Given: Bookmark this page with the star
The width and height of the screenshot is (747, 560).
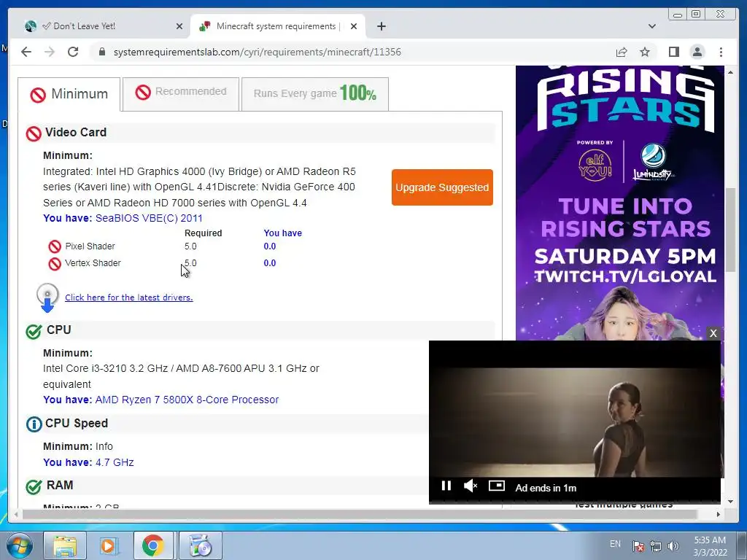Looking at the screenshot, I should pyautogui.click(x=645, y=52).
